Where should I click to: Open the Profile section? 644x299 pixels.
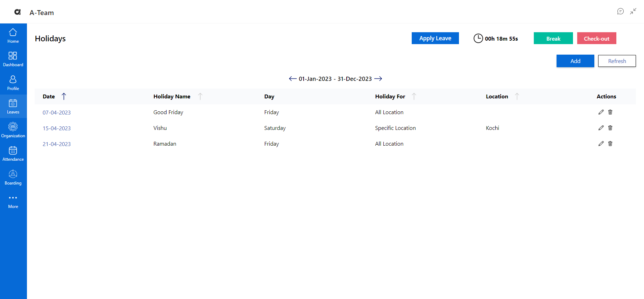pyautogui.click(x=13, y=83)
